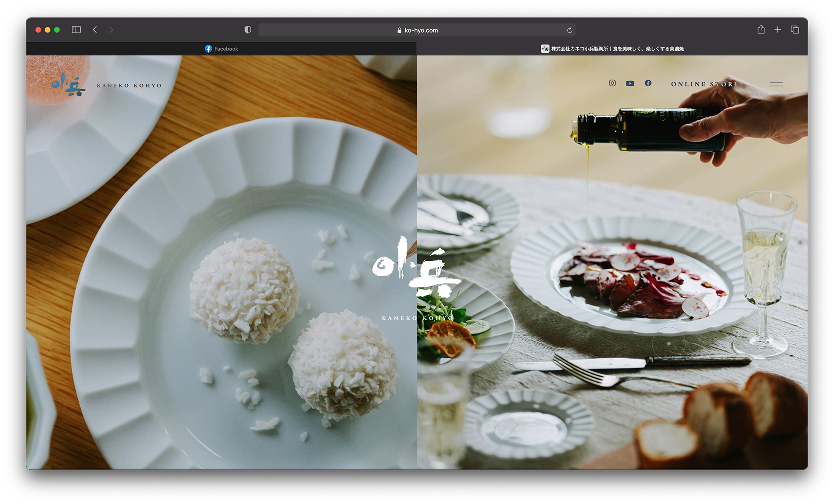Switch to the Facebook tab
The width and height of the screenshot is (834, 504).
(x=222, y=49)
